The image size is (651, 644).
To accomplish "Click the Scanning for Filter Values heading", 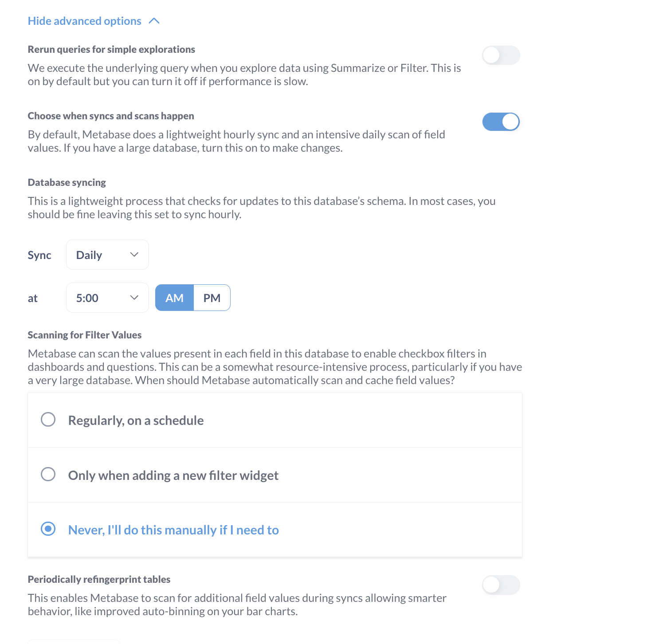I will coord(85,335).
